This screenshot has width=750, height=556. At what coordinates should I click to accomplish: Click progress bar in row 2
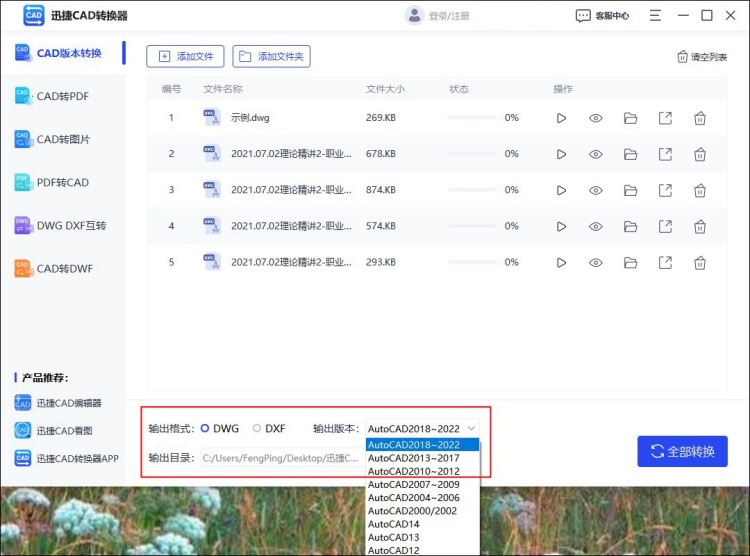point(473,154)
